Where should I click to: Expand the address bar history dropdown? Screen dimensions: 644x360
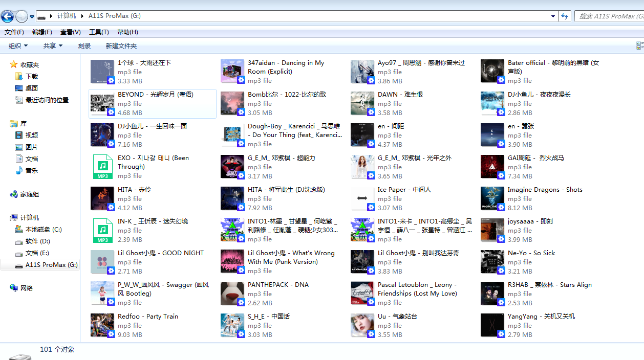(553, 16)
